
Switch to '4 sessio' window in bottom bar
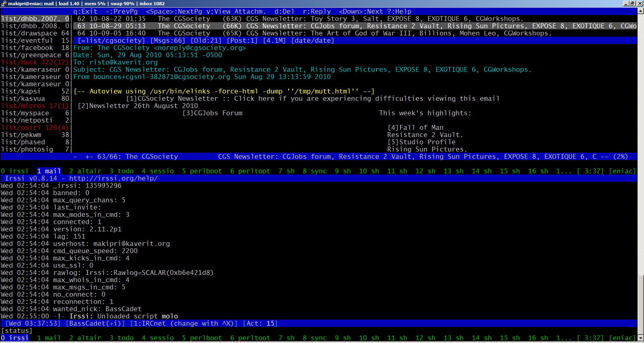coord(158,338)
